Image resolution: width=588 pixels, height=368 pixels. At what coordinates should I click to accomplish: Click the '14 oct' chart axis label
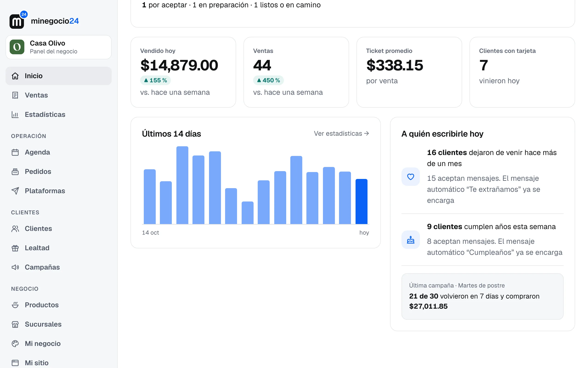[x=150, y=233]
